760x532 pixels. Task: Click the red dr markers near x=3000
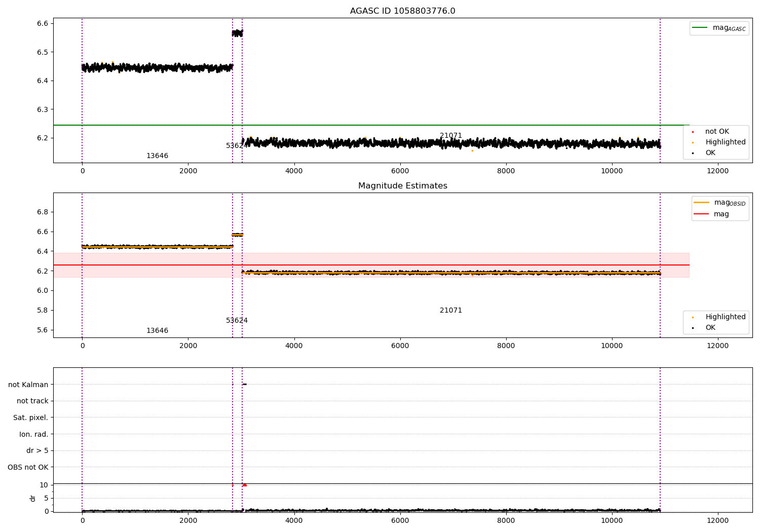point(244,485)
